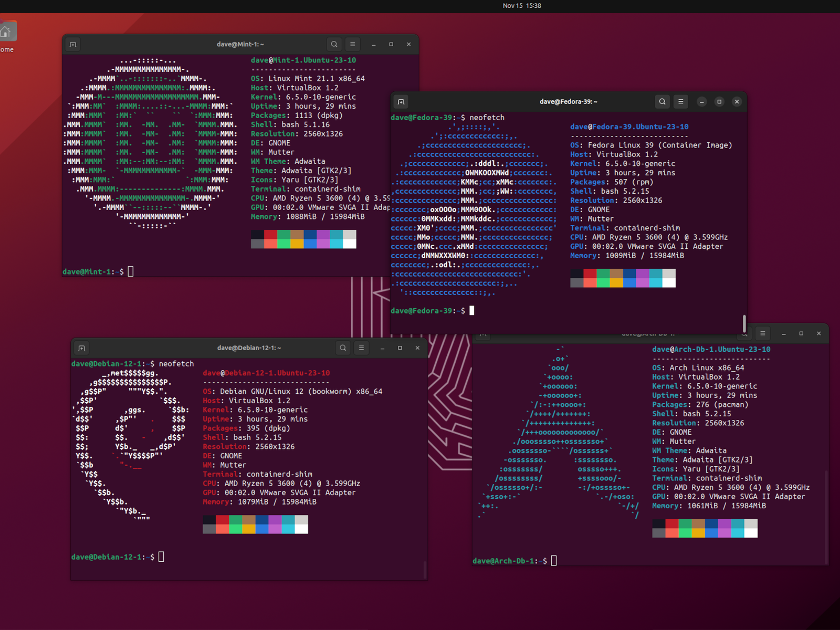Click the Fedora-39 terminal scrollbar
840x630 pixels.
(x=744, y=322)
